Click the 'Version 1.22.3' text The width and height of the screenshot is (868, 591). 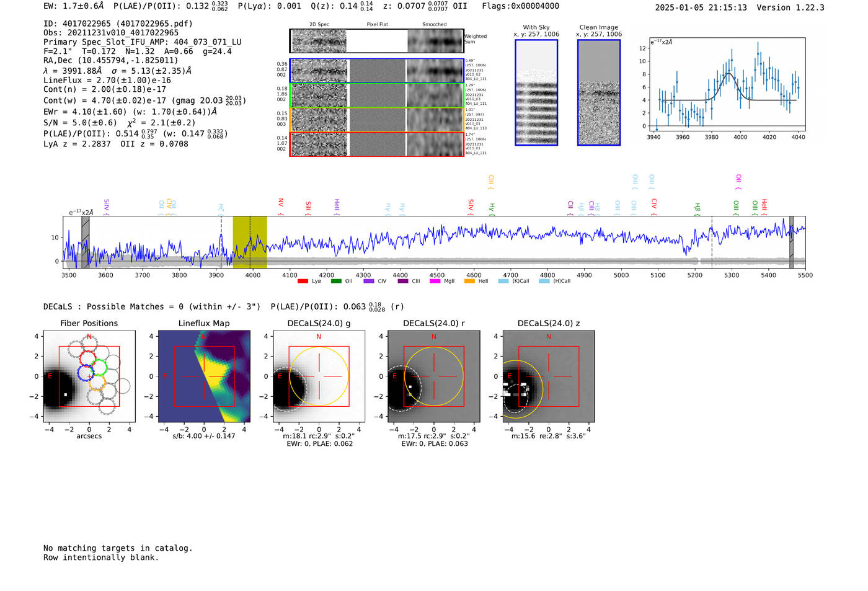(x=791, y=7)
